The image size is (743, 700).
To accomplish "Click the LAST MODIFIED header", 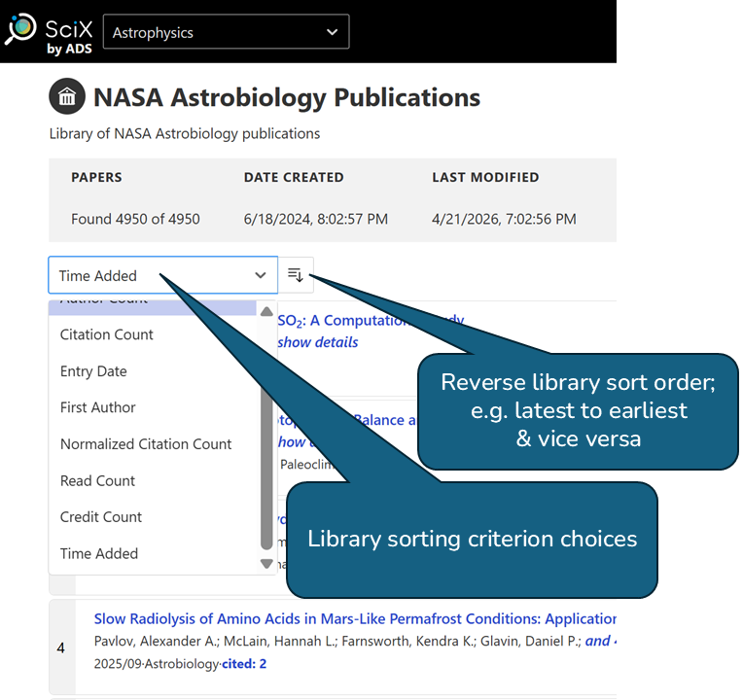I will 485,177.
